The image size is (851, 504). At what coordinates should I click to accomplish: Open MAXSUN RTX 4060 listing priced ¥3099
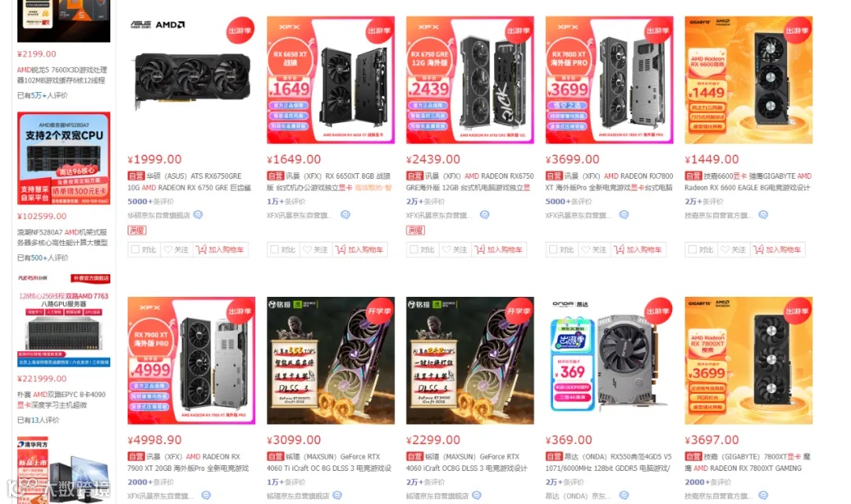click(x=329, y=462)
